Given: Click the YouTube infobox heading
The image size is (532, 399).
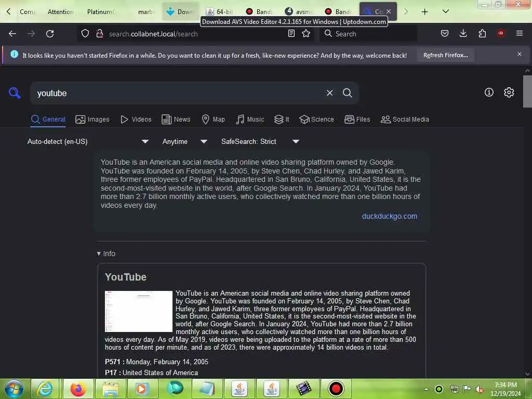Looking at the screenshot, I should pyautogui.click(x=126, y=277).
